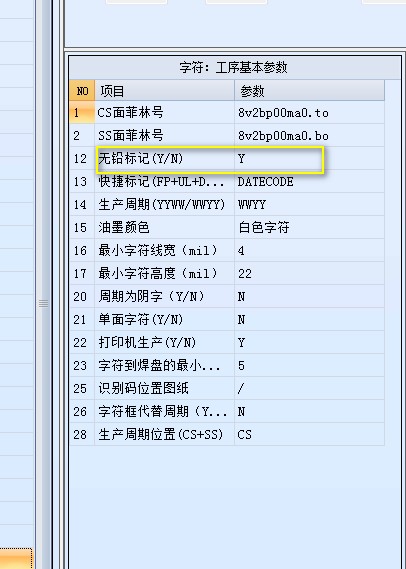
Task: Edit the value 8v2bp00ma0.bo
Action: coord(309,136)
